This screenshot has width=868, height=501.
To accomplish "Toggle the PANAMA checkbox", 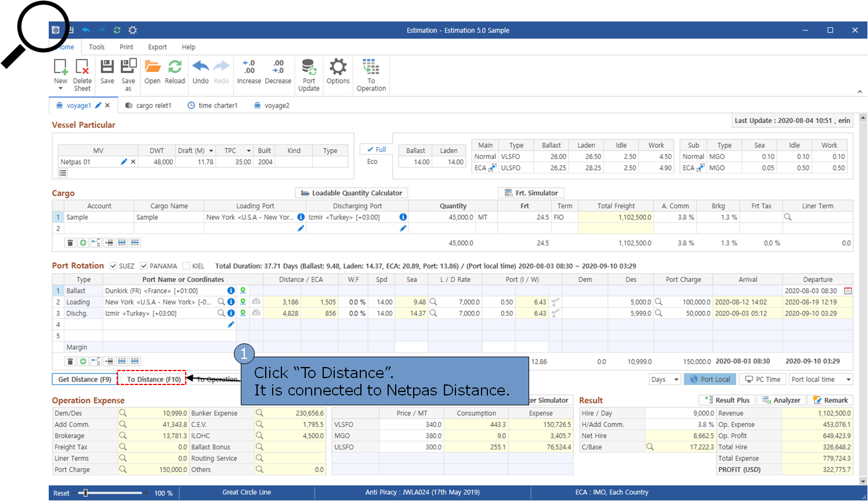I will [x=144, y=266].
